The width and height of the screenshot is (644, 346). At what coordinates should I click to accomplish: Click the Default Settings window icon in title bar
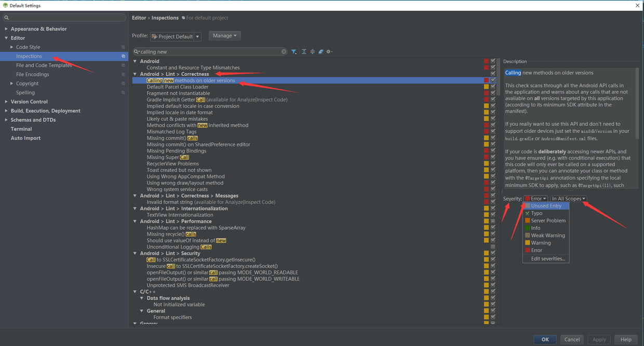[x=5, y=6]
